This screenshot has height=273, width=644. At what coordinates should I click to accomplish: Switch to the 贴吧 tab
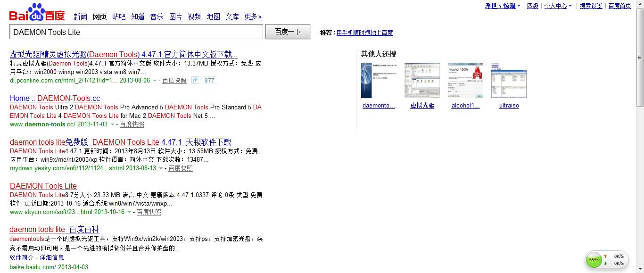pyautogui.click(x=119, y=17)
